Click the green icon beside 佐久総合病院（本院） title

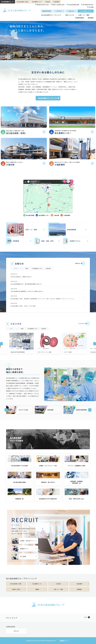tap(3, 132)
